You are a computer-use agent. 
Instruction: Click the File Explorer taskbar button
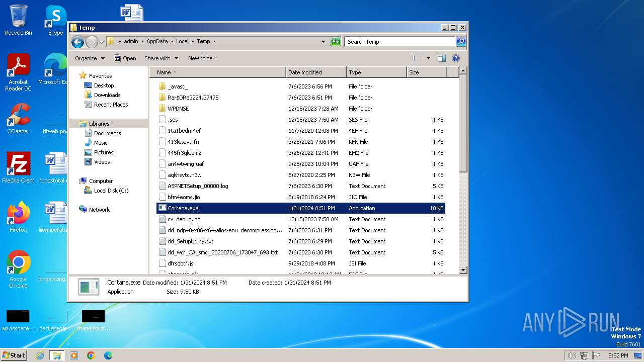pyautogui.click(x=56, y=355)
